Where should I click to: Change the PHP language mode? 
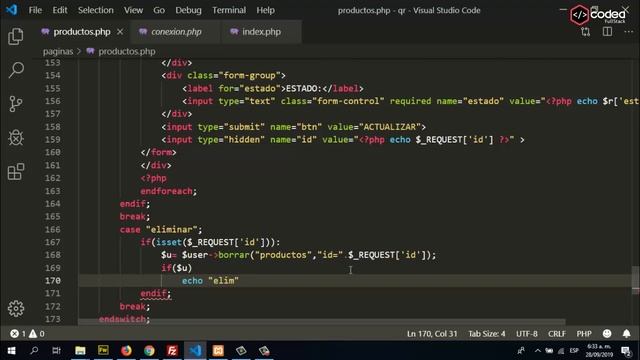click(x=584, y=334)
